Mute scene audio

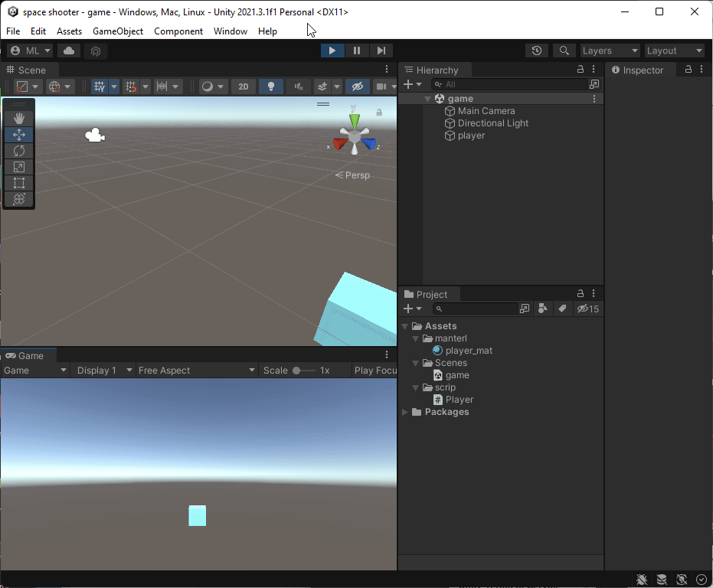(298, 87)
